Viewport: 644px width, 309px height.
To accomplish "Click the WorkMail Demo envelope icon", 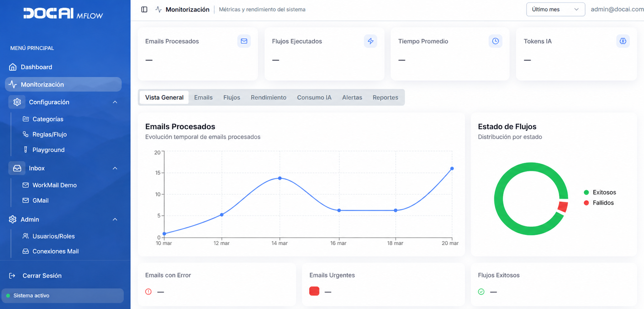I will coord(26,185).
